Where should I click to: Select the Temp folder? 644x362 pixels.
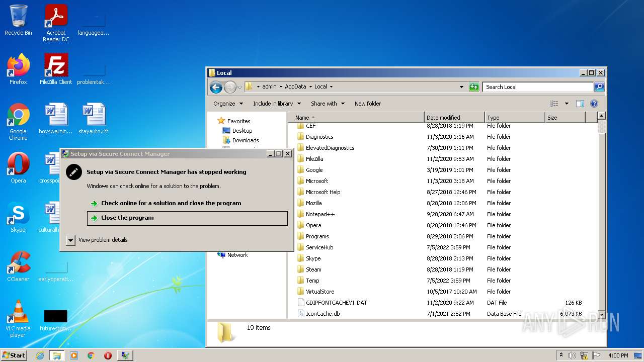(x=312, y=281)
